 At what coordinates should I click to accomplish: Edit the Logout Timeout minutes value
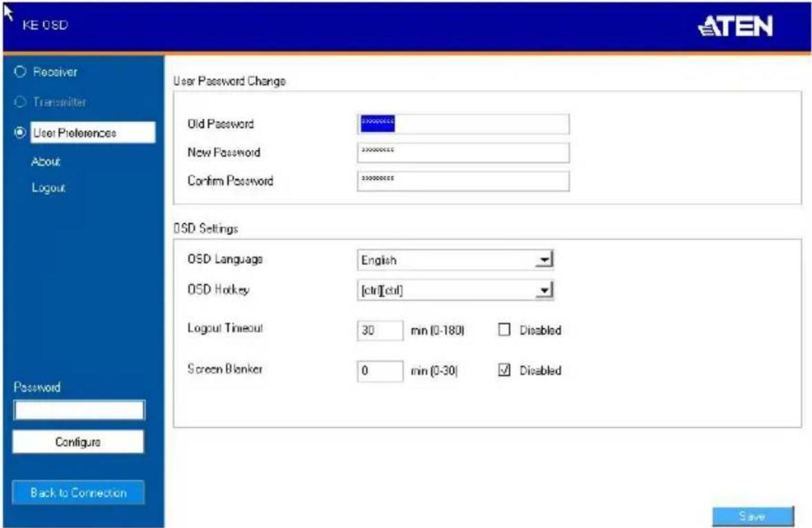pyautogui.click(x=380, y=330)
